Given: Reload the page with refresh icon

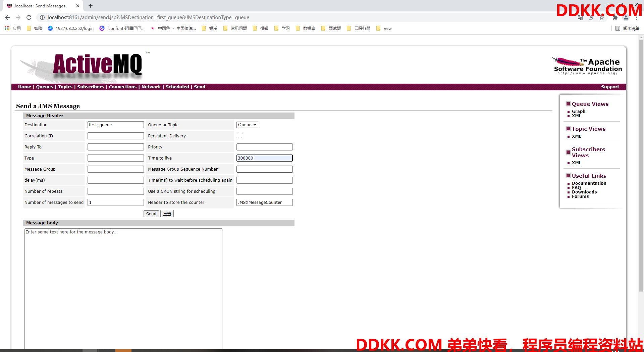Looking at the screenshot, I should coord(29,17).
